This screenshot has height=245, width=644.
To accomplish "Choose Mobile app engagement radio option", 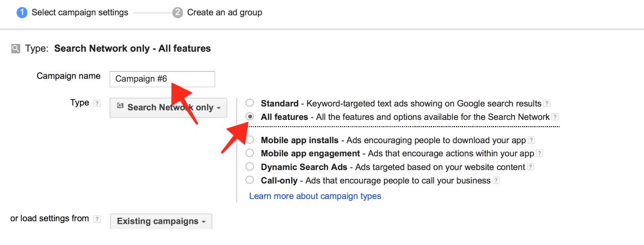I will pyautogui.click(x=250, y=154).
